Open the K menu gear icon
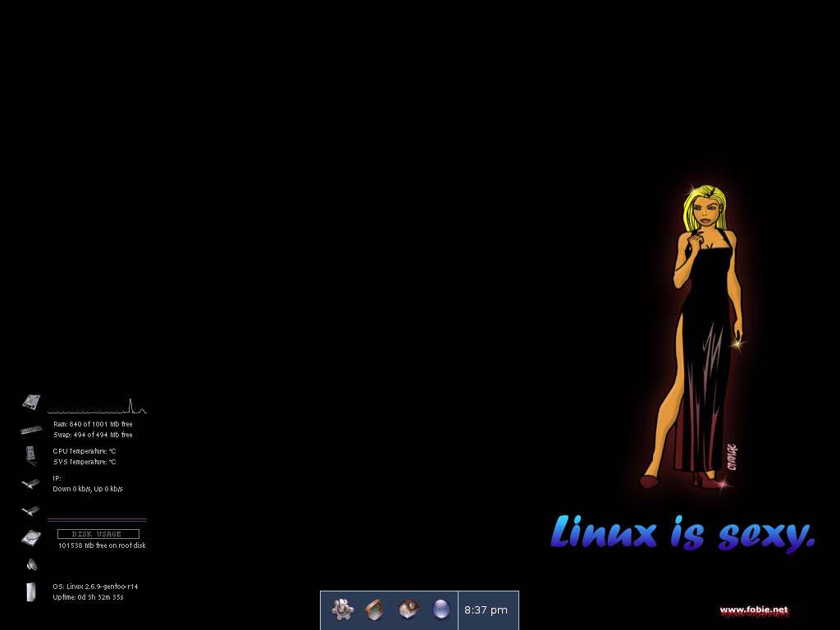Screen dimensions: 840x630 [342, 609]
